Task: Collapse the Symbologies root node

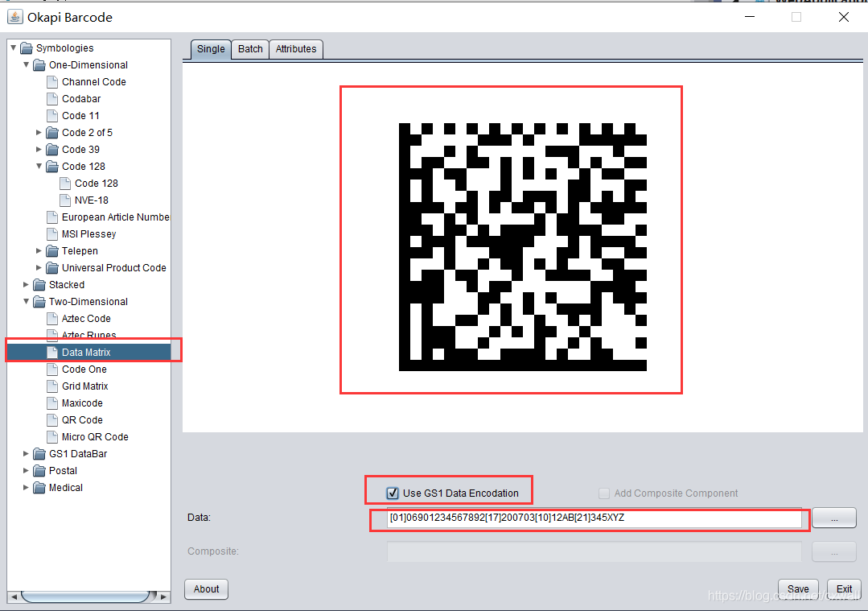Action: (x=14, y=48)
